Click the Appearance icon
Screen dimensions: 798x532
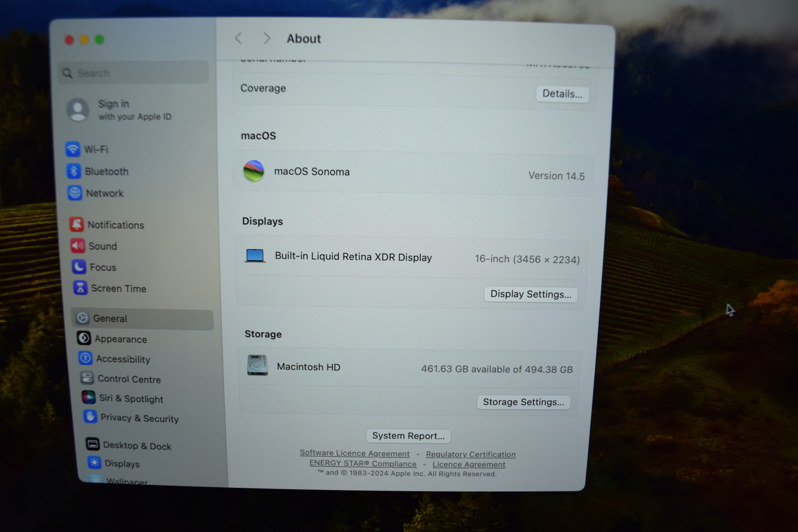point(84,338)
